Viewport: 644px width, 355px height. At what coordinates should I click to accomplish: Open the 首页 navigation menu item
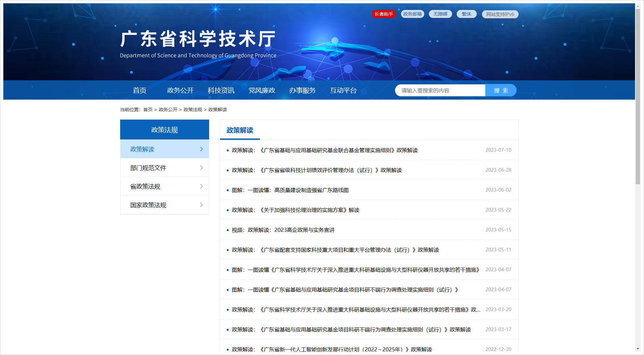(x=139, y=90)
